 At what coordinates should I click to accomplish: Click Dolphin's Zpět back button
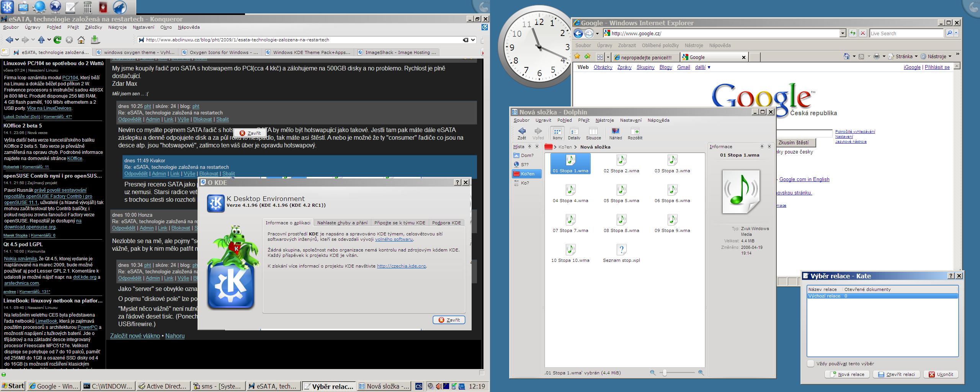(522, 133)
